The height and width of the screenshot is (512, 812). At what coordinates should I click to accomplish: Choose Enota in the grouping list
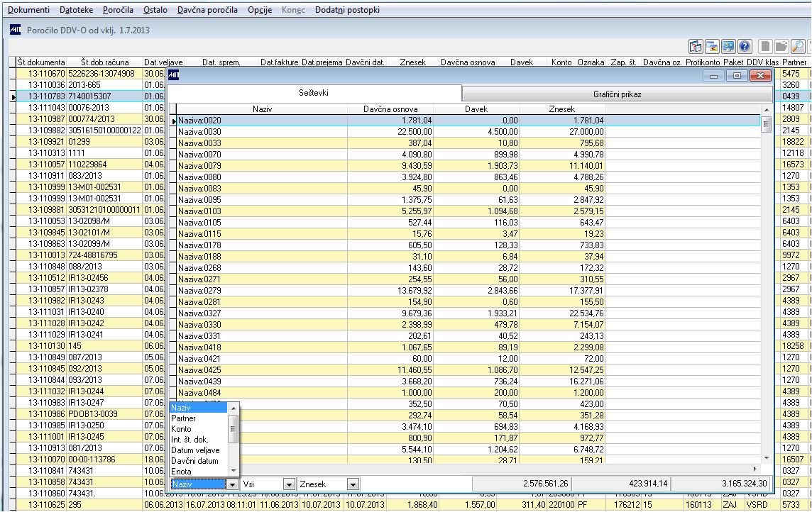click(199, 471)
